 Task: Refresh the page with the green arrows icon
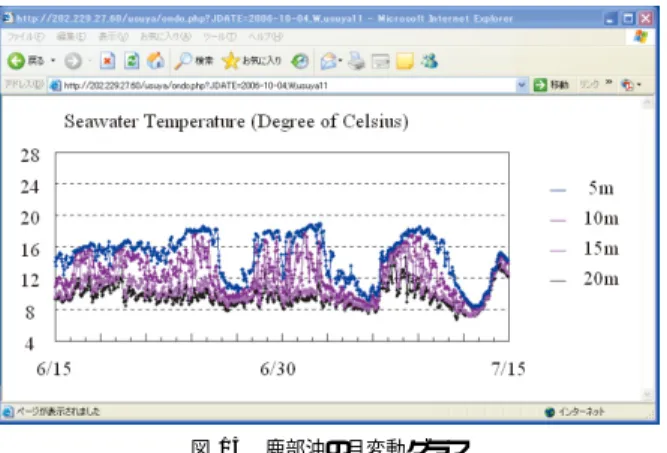point(131,61)
